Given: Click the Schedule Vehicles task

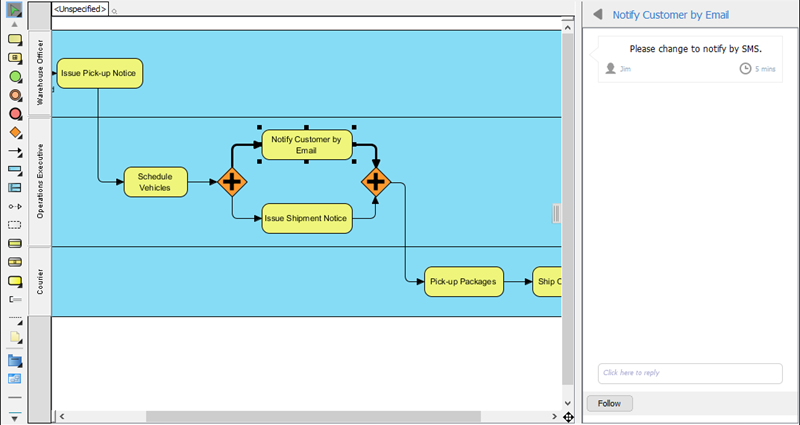Looking at the screenshot, I should pos(155,182).
